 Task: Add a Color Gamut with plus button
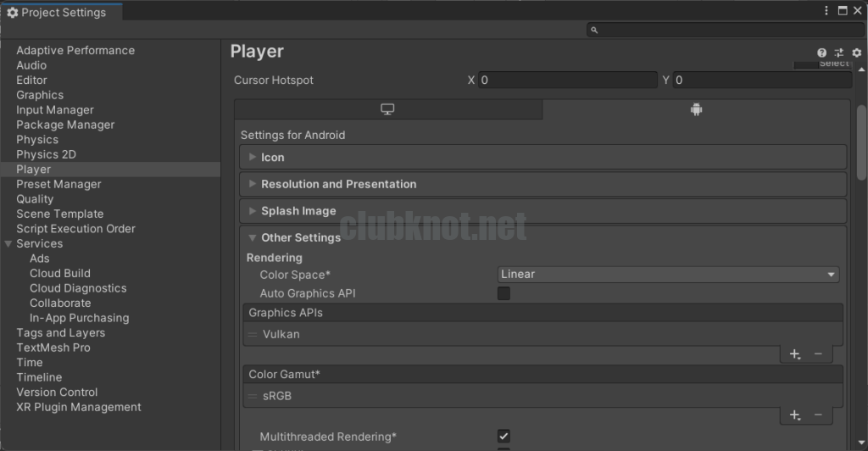(794, 415)
